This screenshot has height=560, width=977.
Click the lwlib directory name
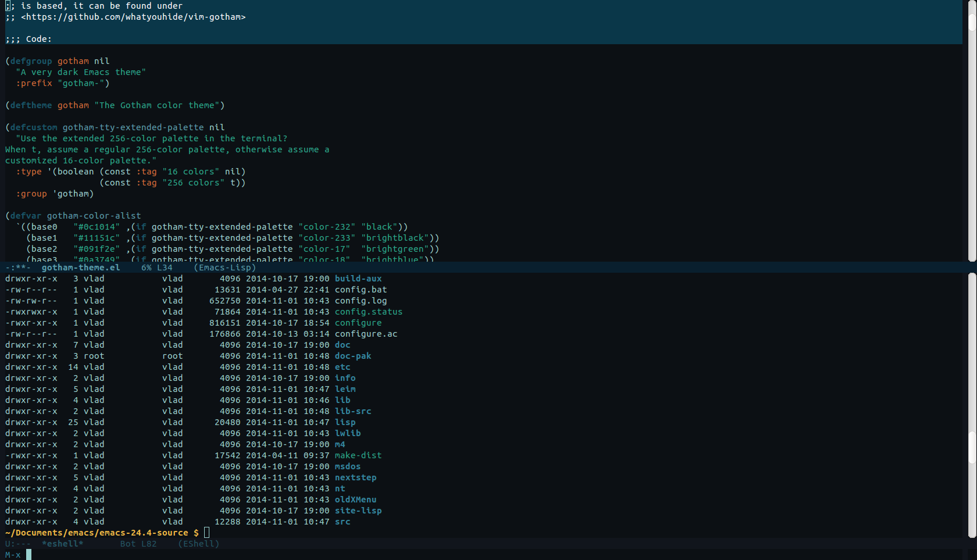pyautogui.click(x=348, y=433)
